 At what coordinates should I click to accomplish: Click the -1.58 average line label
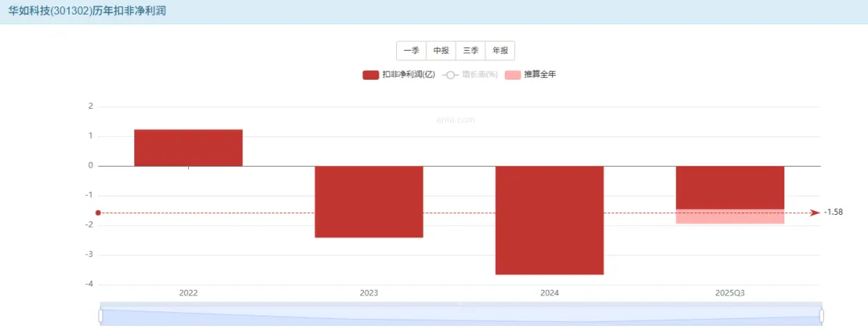(x=833, y=212)
